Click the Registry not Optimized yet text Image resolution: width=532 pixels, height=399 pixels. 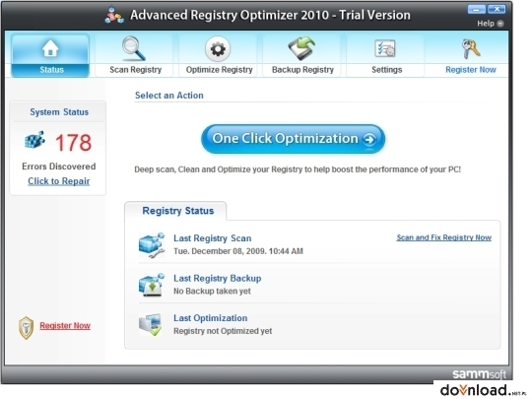pos(223,331)
